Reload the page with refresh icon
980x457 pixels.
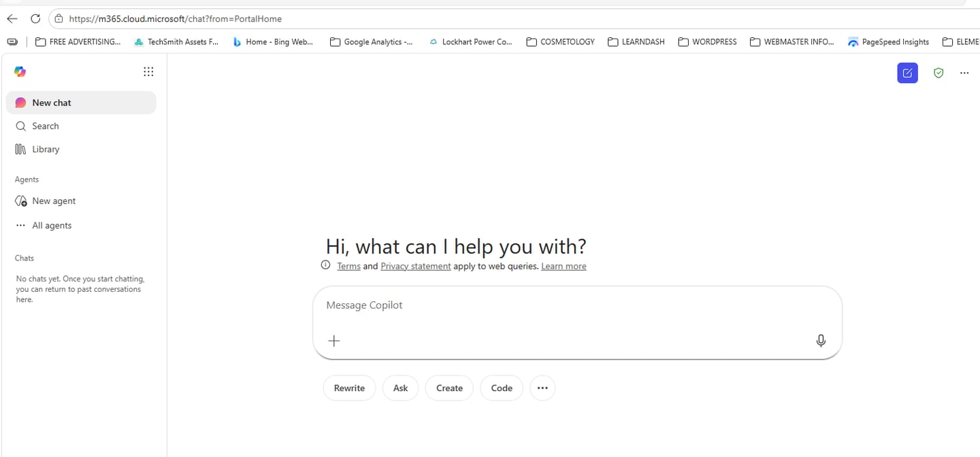tap(35, 18)
